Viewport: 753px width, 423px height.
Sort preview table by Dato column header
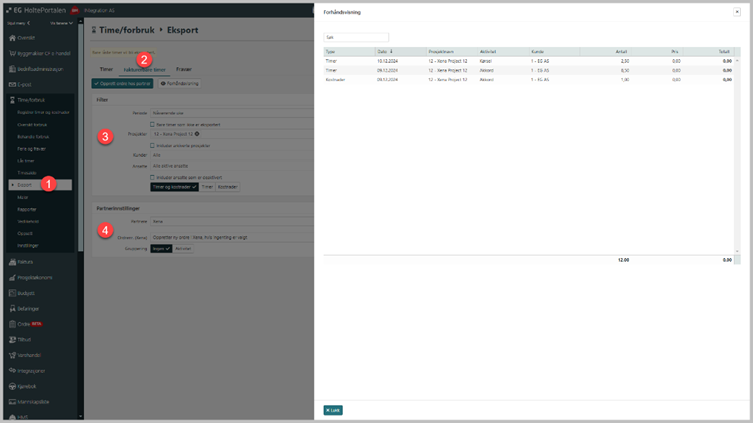[385, 51]
